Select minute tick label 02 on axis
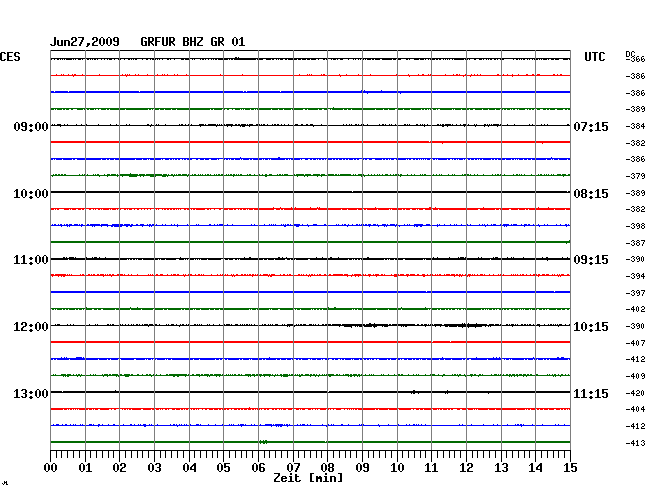The width and height of the screenshot is (650, 494). click(119, 468)
